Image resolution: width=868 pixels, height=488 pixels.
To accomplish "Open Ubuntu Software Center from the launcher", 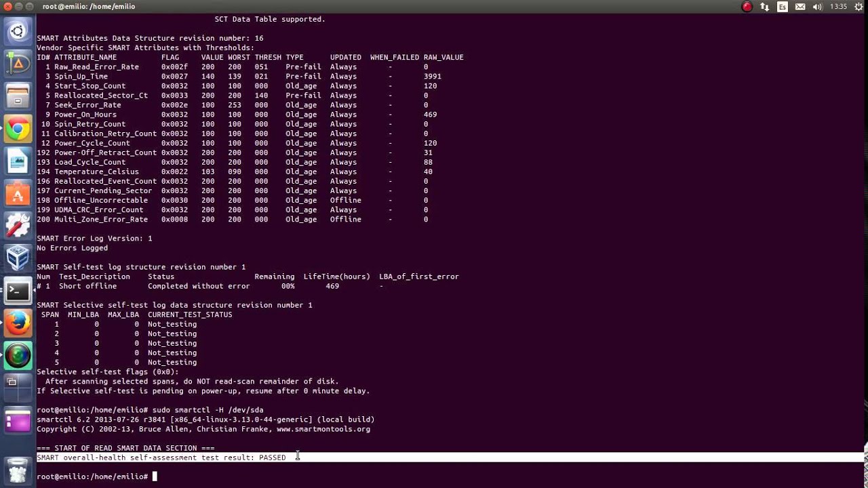I will click(18, 194).
